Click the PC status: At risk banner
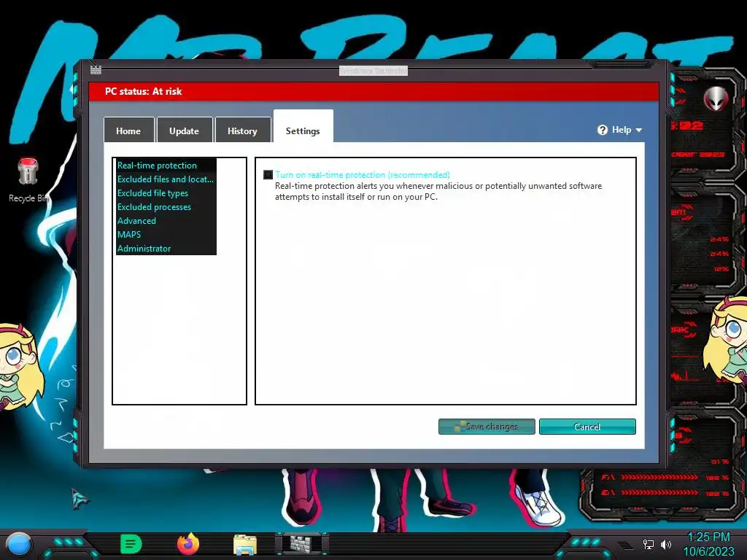The height and width of the screenshot is (560, 747). [374, 91]
